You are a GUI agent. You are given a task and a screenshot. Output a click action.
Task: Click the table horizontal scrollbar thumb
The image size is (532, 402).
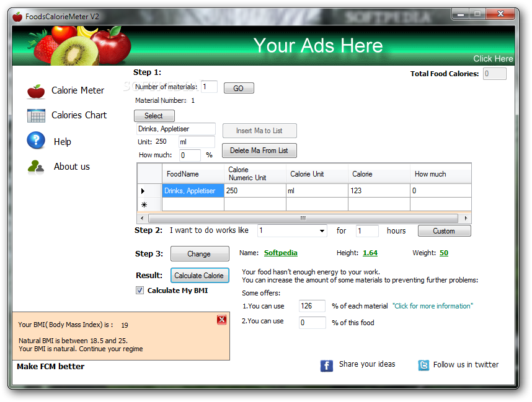point(303,218)
